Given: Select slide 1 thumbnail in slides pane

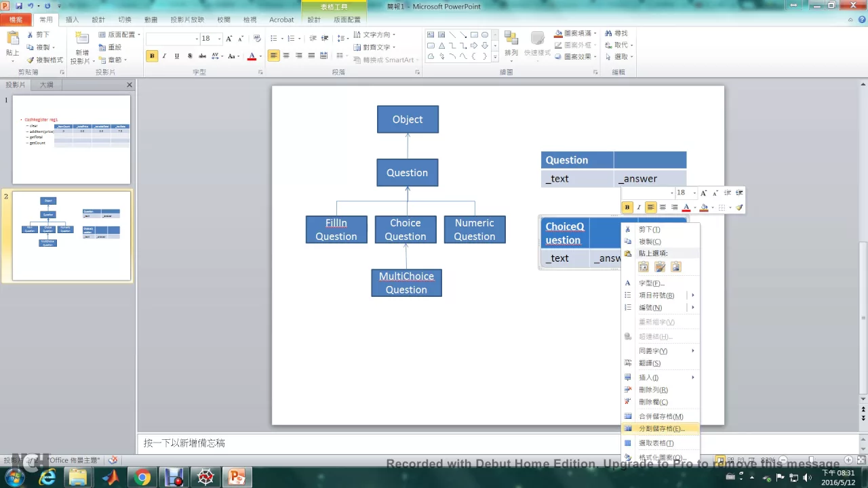Looking at the screenshot, I should (x=71, y=140).
